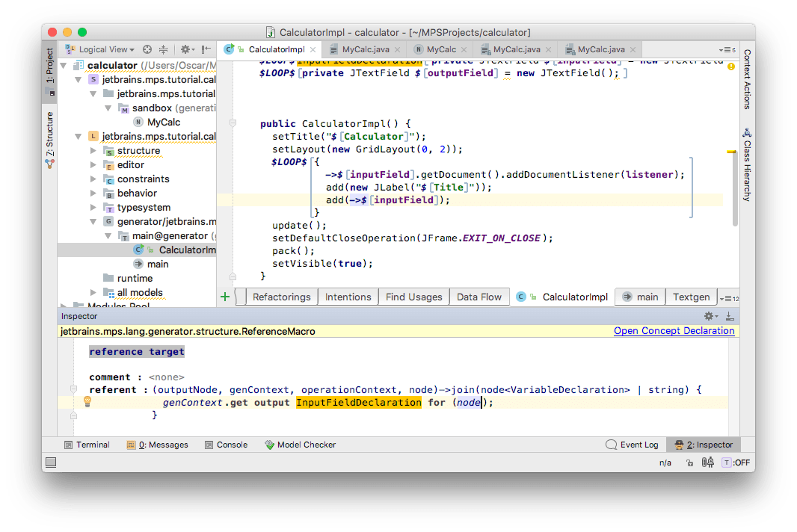Select the Textgen tab below editor

pyautogui.click(x=691, y=297)
